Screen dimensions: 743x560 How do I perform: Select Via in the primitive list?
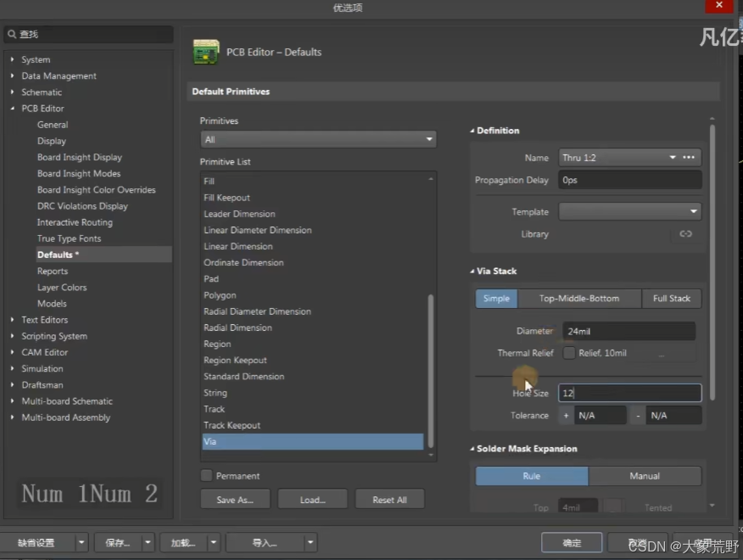(x=313, y=441)
